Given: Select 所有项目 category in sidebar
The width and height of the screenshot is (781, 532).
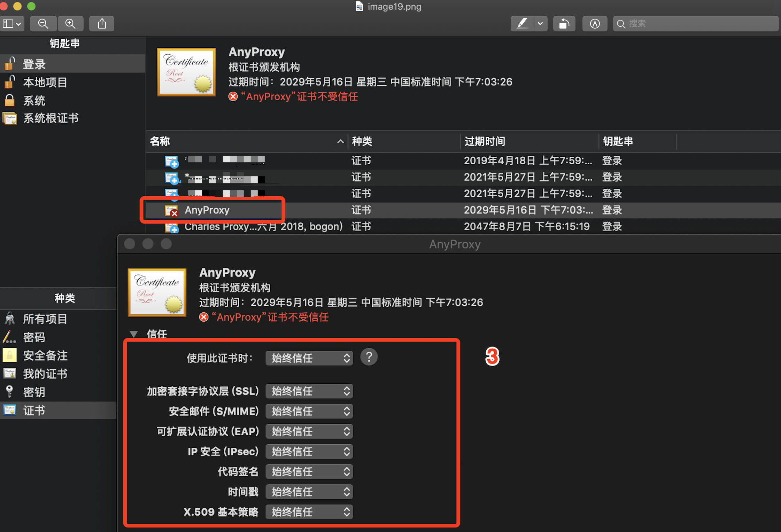Looking at the screenshot, I should [45, 319].
